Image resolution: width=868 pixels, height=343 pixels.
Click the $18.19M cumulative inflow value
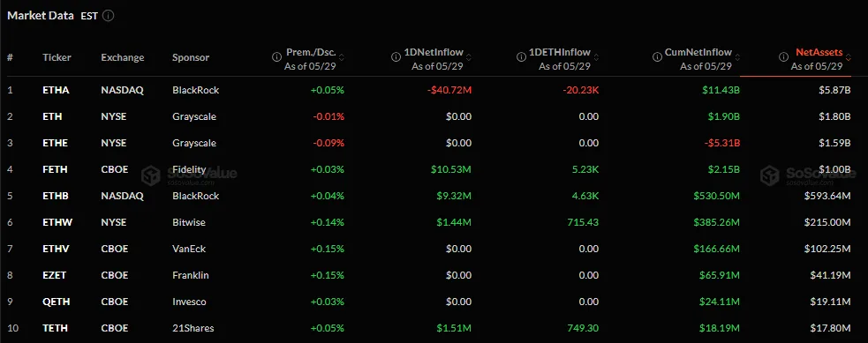click(720, 328)
